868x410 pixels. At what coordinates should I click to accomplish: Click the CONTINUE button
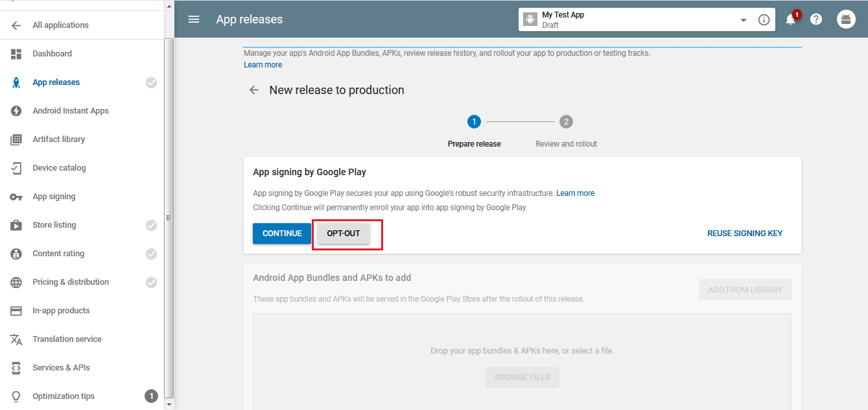pos(282,234)
